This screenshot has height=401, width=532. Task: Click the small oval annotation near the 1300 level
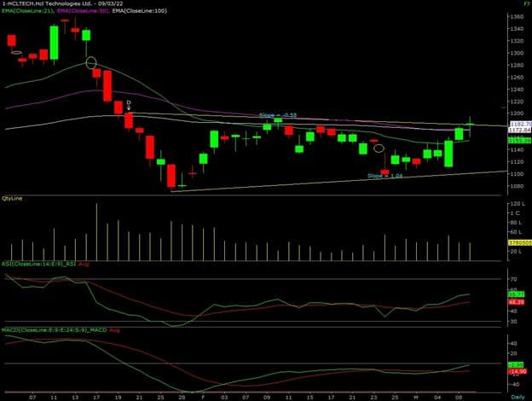click(x=16, y=53)
